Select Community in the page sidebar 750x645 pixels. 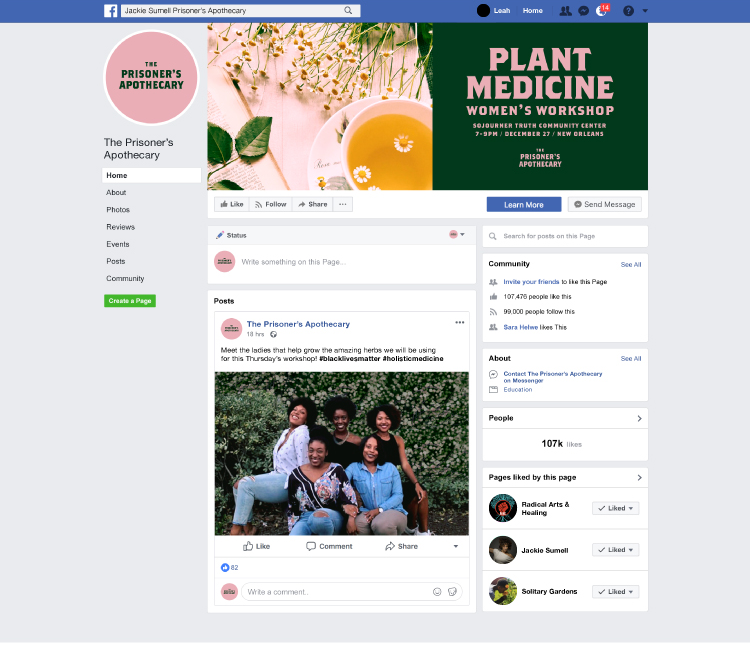(125, 278)
